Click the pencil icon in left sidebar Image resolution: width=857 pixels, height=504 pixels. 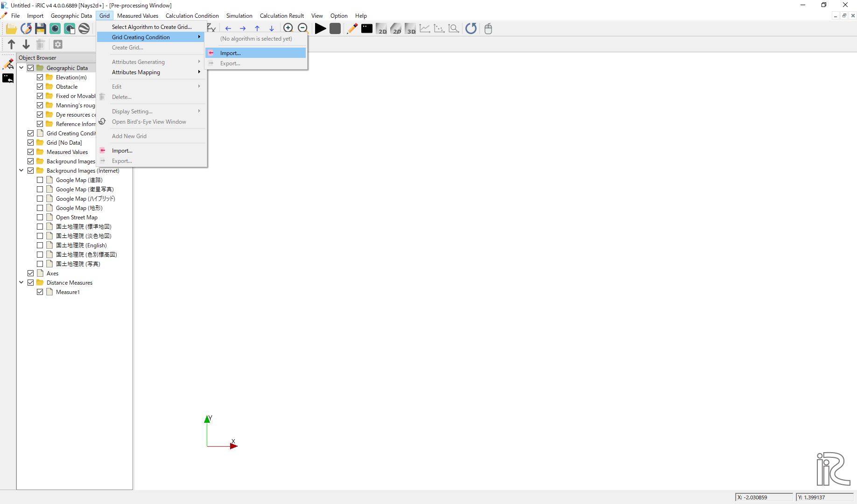point(8,63)
